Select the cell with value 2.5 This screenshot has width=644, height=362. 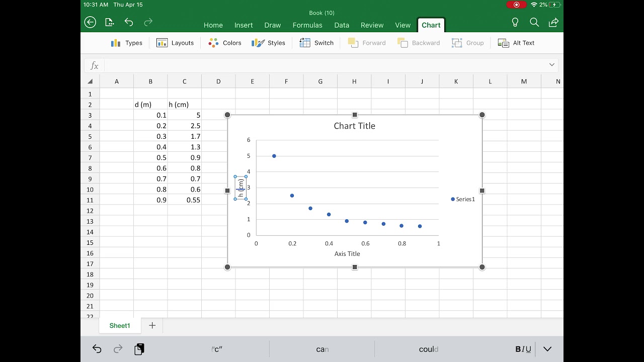click(185, 126)
